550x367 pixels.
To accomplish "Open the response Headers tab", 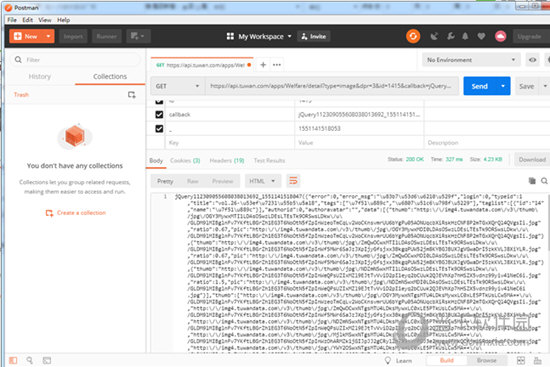I will pos(227,161).
